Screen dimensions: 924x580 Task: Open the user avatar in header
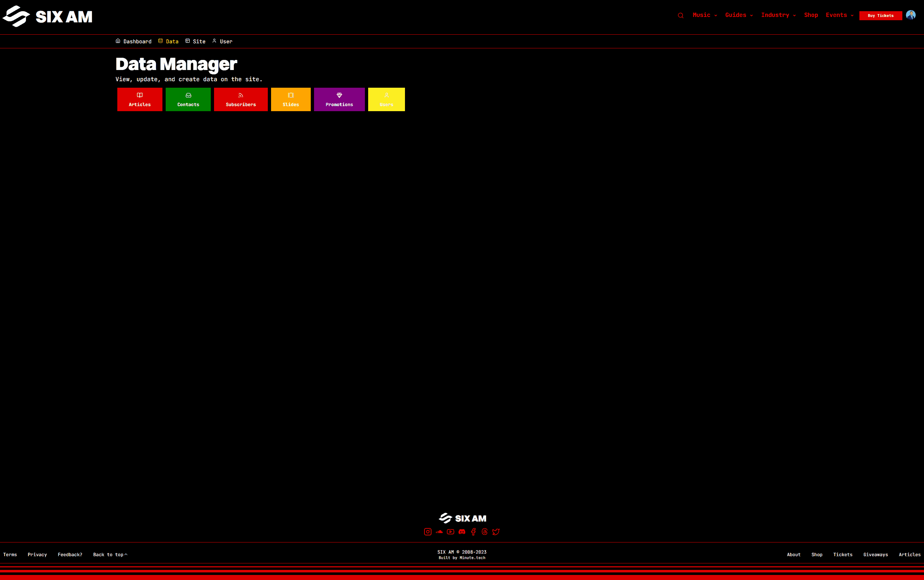tap(911, 15)
